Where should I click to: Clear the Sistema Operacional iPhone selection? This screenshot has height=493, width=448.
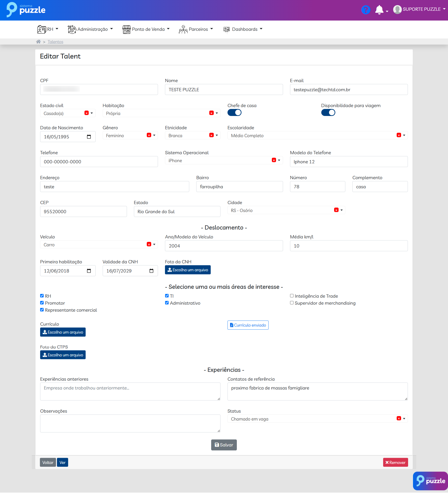tap(274, 160)
